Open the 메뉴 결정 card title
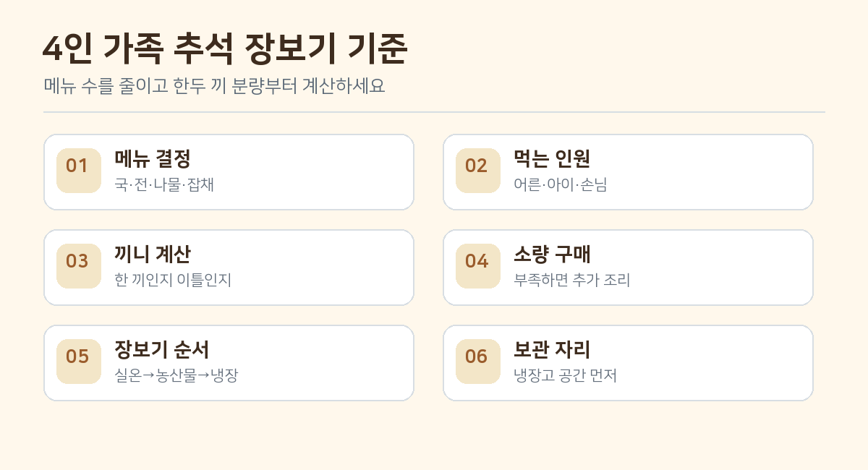 click(x=153, y=158)
